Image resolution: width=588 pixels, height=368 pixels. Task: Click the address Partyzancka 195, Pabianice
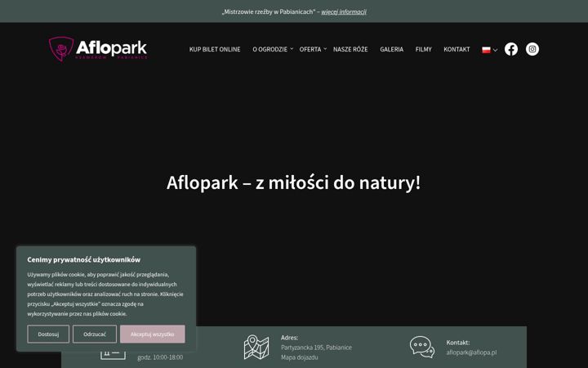click(x=317, y=348)
